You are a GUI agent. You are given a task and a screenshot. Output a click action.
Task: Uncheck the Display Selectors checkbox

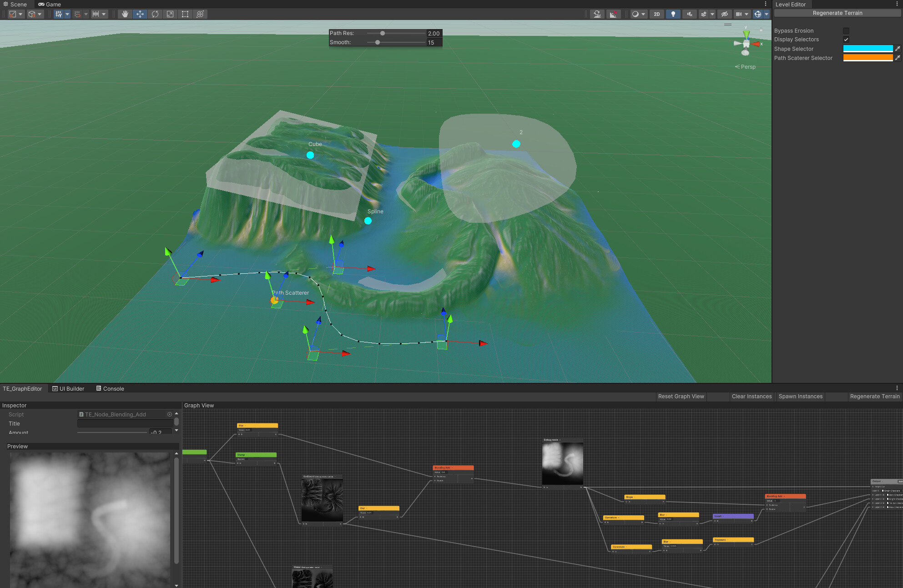click(846, 40)
